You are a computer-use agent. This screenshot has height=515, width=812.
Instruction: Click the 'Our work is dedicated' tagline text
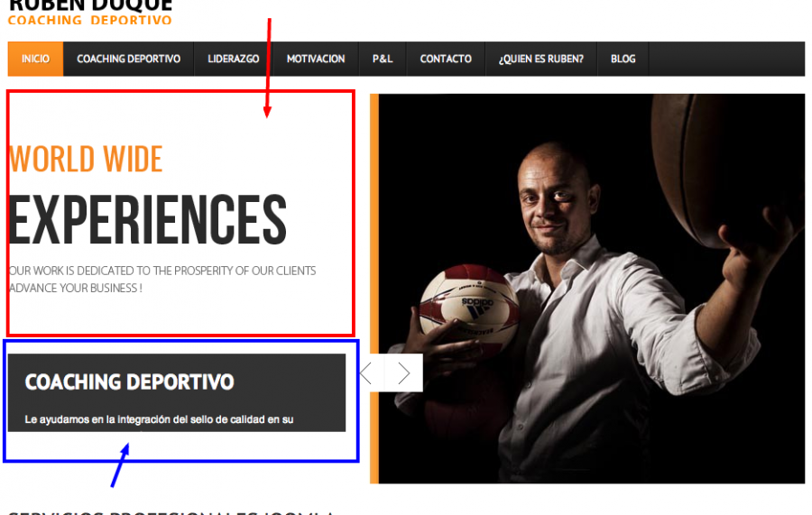(x=162, y=279)
